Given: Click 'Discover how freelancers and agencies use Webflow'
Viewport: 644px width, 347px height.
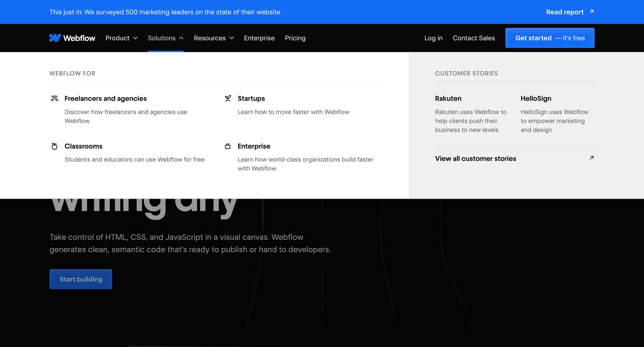Looking at the screenshot, I should (x=126, y=116).
